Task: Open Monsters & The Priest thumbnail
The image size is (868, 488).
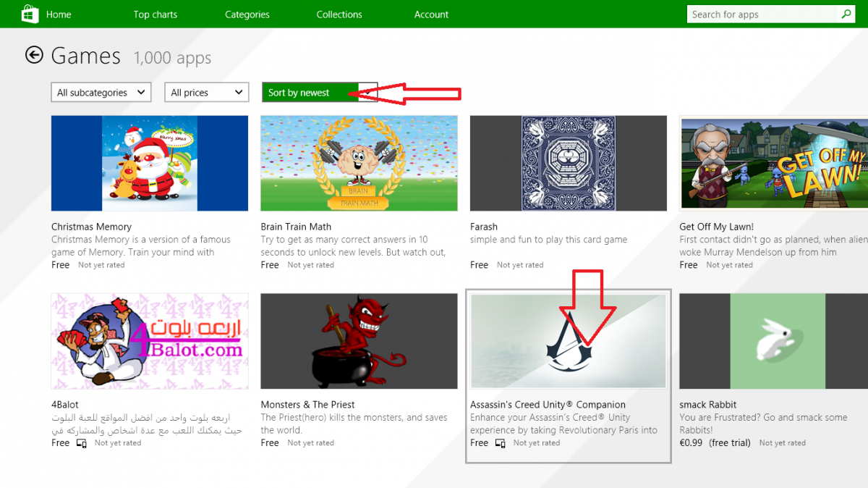Action: (x=359, y=341)
